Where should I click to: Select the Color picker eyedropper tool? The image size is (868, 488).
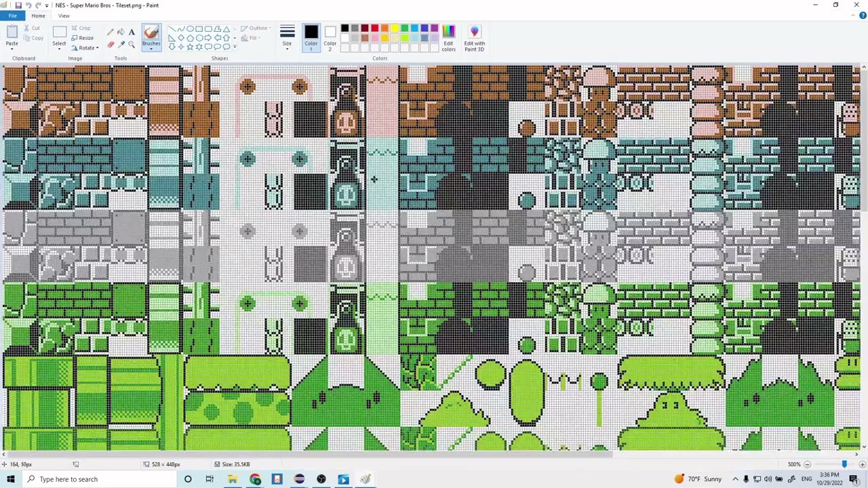(121, 45)
